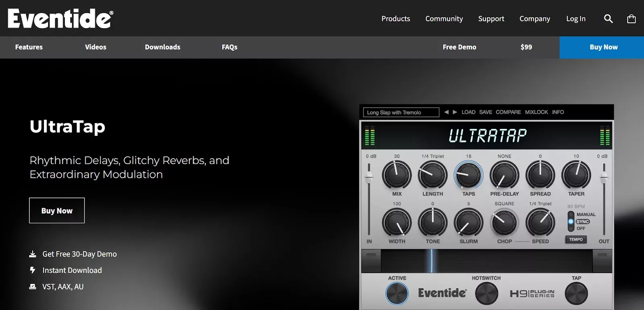The height and width of the screenshot is (310, 644).
Task: Click the blue Buy Now button
Action: (x=602, y=47)
